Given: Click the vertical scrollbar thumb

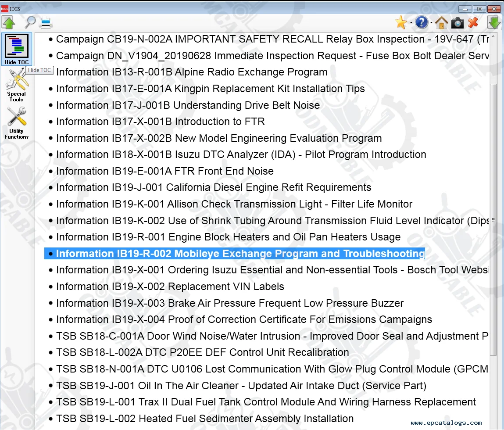Looking at the screenshot, I should coord(493,219).
